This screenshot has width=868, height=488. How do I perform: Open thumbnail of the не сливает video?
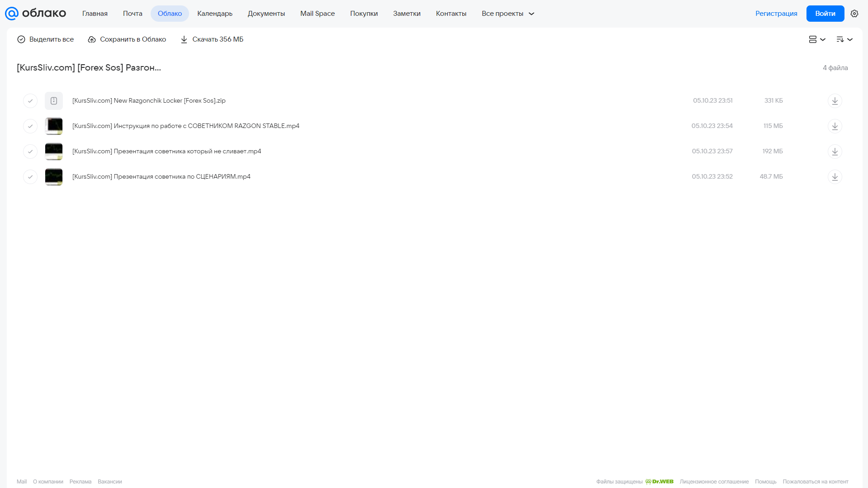pos(54,152)
